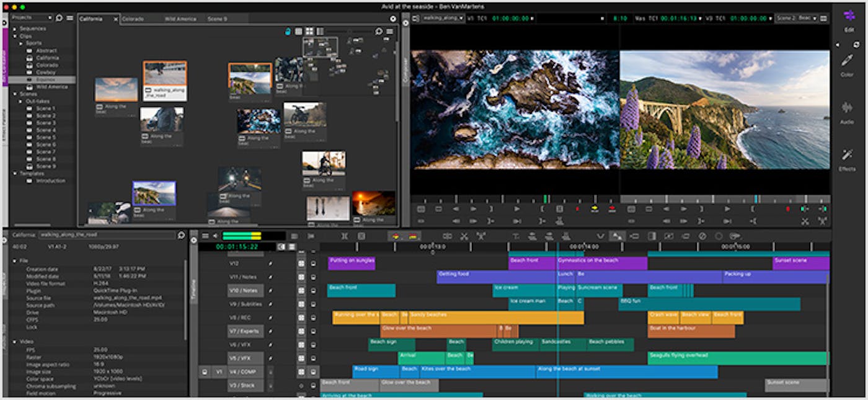Click the scissors cut tool in timeline toolbar
This screenshot has height=400, width=868.
tap(464, 236)
